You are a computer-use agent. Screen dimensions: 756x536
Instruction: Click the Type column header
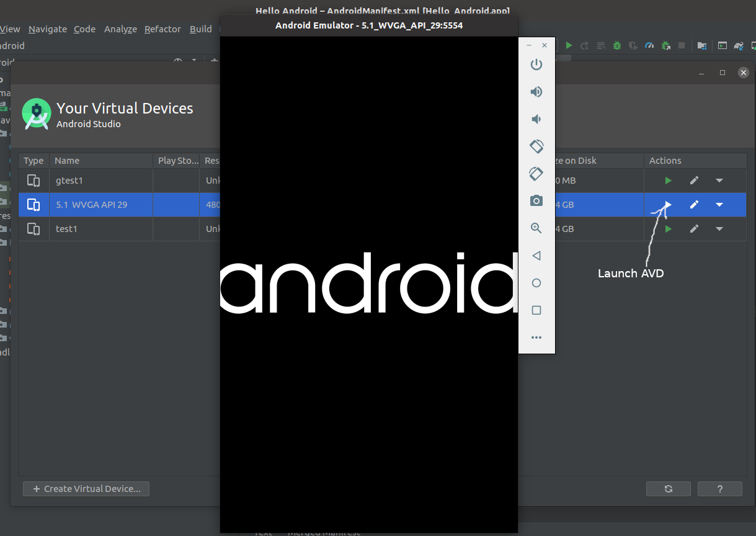(x=33, y=161)
